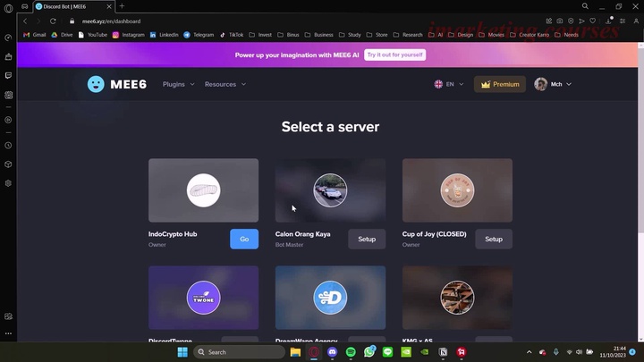644x362 pixels.
Task: Click Setup for Cup of Joy server
Action: (x=494, y=239)
